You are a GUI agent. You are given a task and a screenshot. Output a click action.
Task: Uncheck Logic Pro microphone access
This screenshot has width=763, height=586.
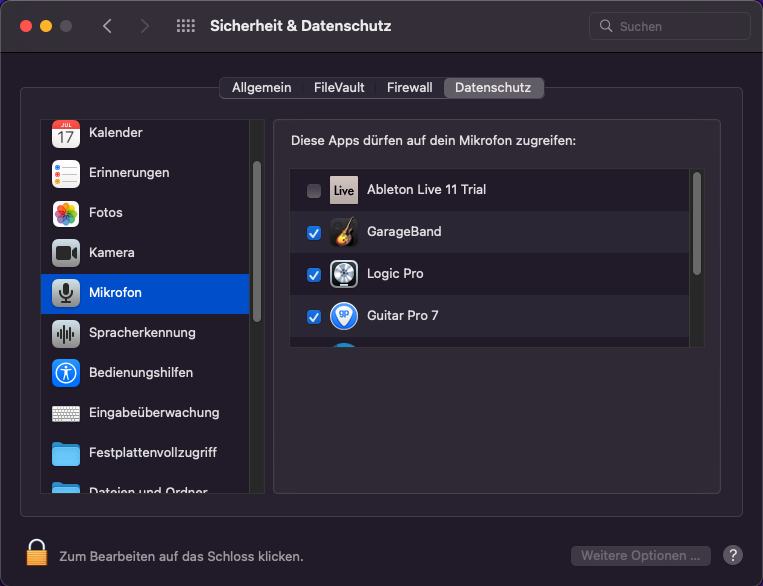(314, 275)
